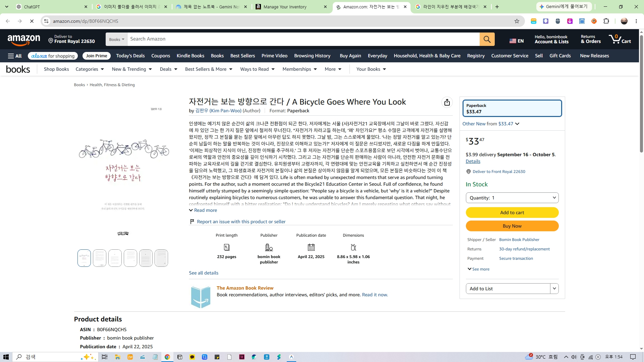This screenshot has width=644, height=362.
Task: Click the delivery Details link
Action: click(473, 162)
